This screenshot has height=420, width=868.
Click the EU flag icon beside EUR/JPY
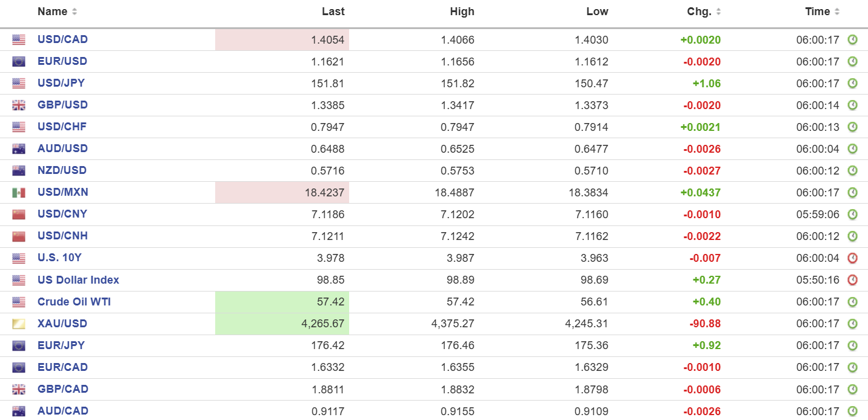point(19,345)
